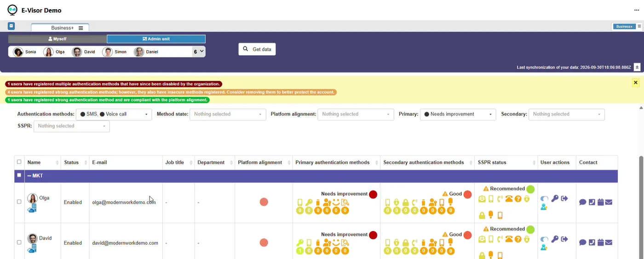Click the smiley face icon in Olga's primary methods
This screenshot has width=644, height=259.
pyautogui.click(x=336, y=202)
